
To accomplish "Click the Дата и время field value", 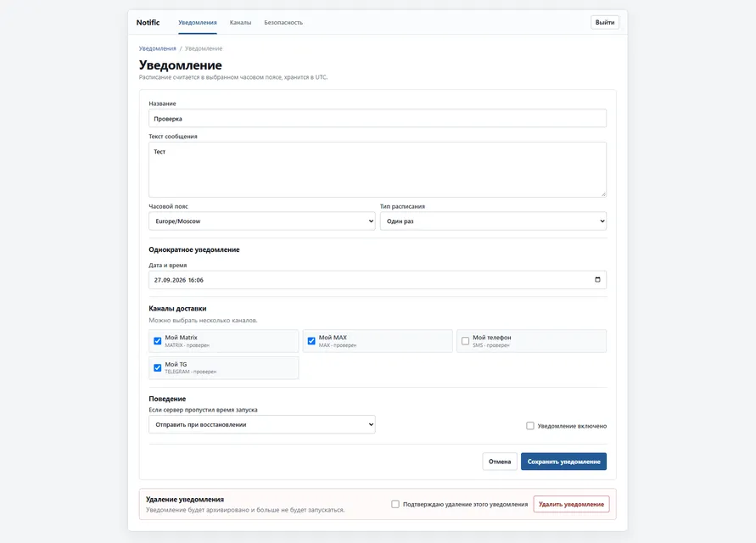I will (179, 280).
